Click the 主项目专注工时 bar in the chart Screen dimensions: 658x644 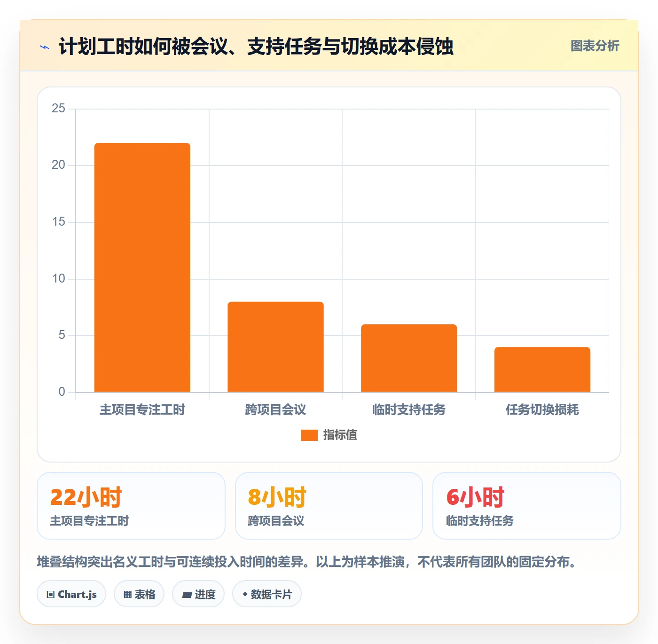pyautogui.click(x=142, y=267)
